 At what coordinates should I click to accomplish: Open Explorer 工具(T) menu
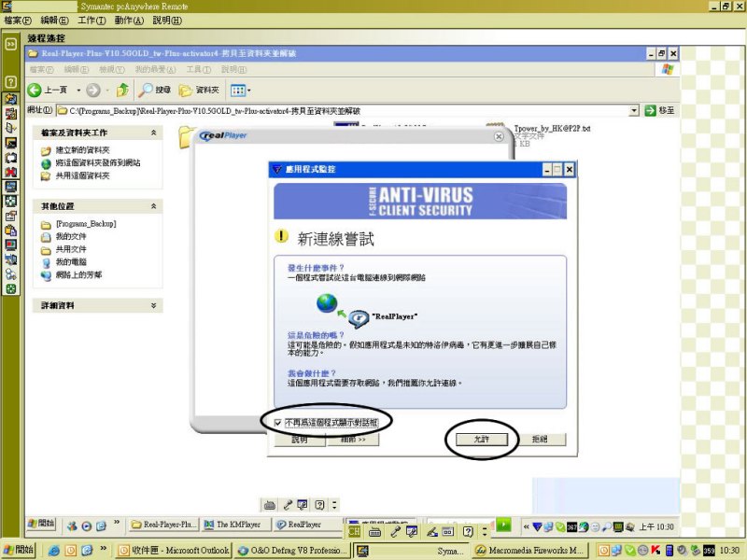pyautogui.click(x=198, y=69)
